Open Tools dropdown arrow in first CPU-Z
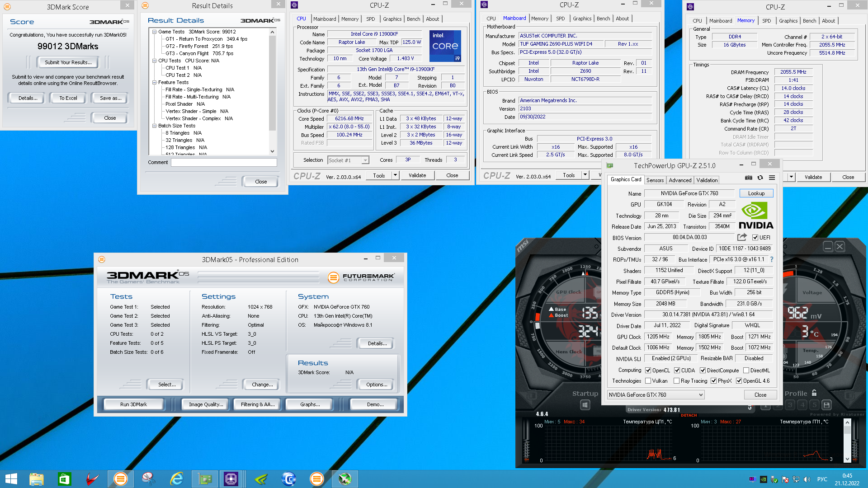This screenshot has width=868, height=488. point(395,175)
